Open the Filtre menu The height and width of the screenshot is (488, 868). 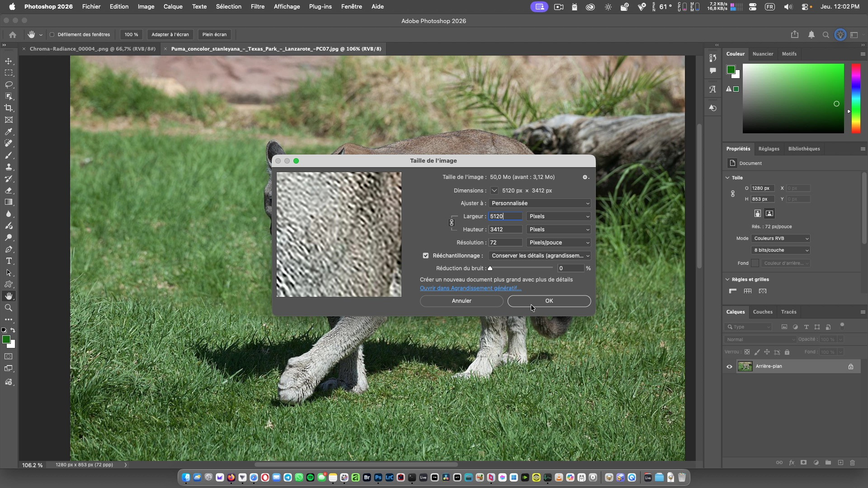pyautogui.click(x=257, y=7)
